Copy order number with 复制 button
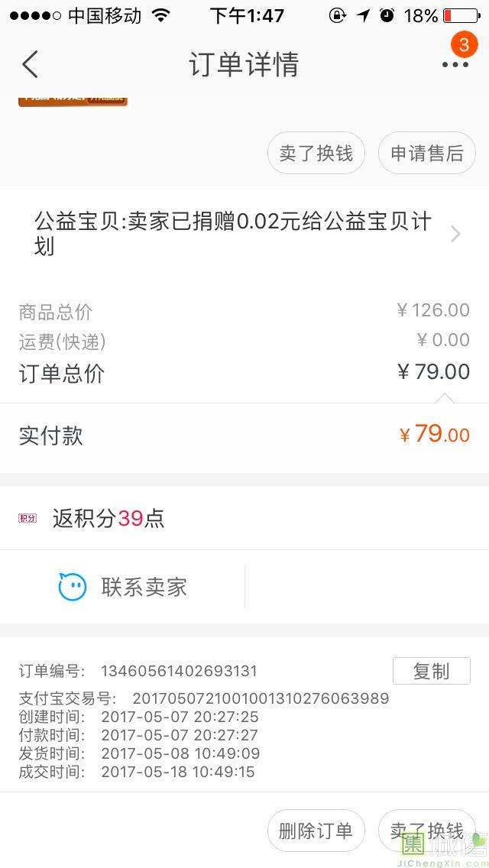Image resolution: width=489 pixels, height=868 pixels. click(431, 671)
